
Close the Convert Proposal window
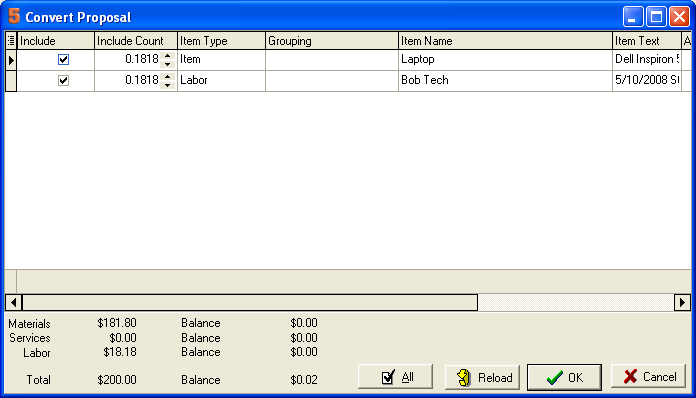[680, 17]
